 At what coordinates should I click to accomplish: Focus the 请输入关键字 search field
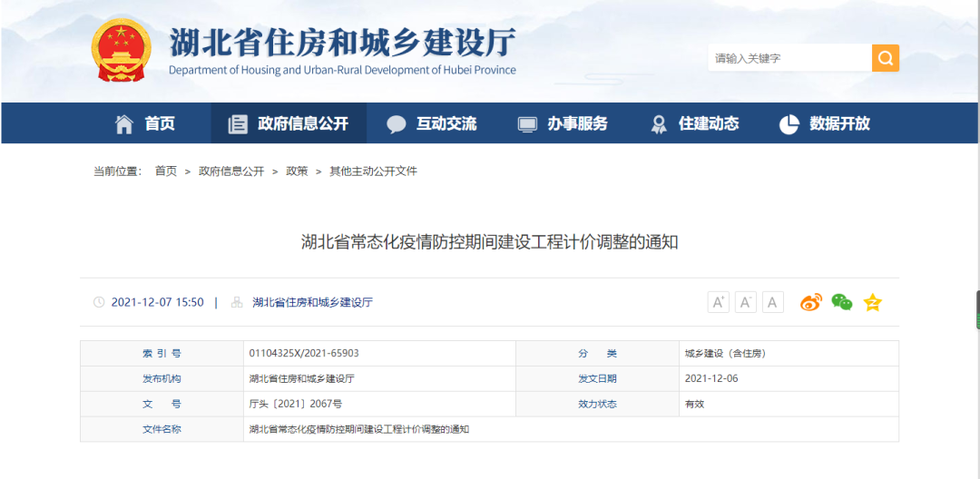pyautogui.click(x=789, y=58)
